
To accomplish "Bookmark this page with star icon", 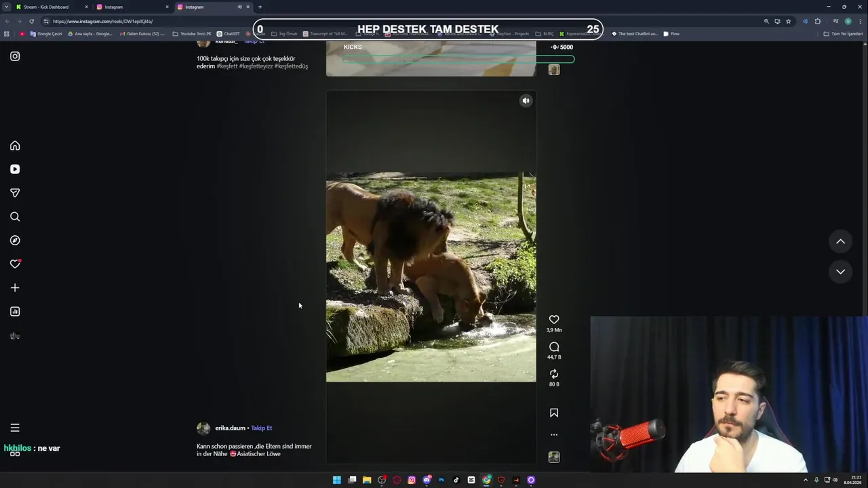I will coord(788,21).
